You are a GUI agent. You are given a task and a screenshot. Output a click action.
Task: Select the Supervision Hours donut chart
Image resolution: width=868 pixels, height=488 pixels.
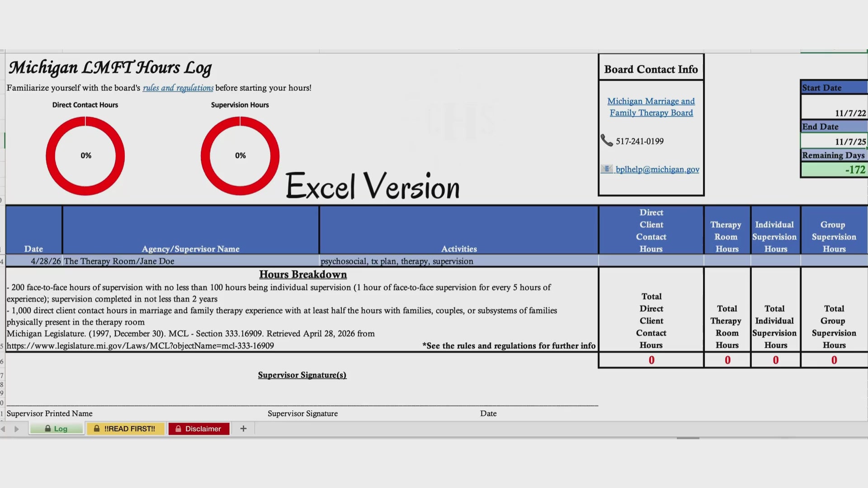click(x=240, y=156)
